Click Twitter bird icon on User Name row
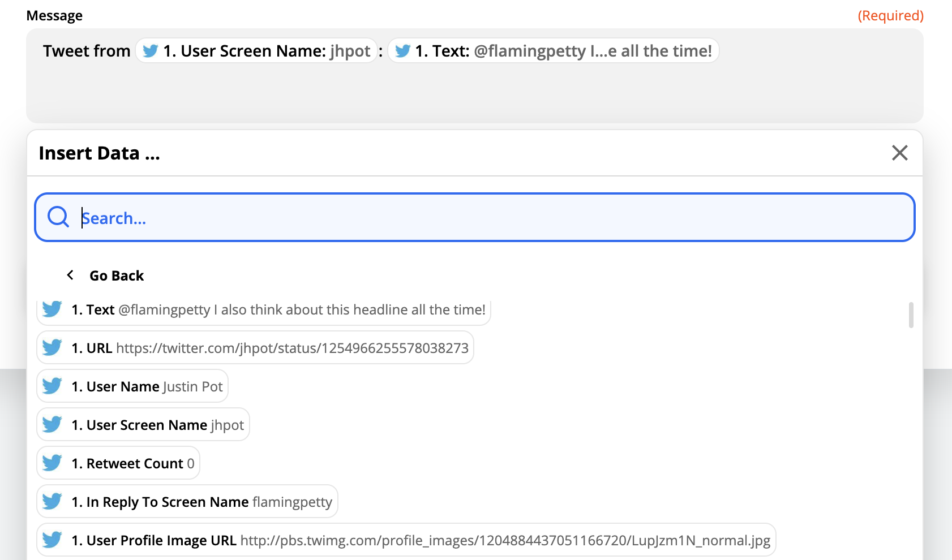The image size is (952, 560). 52,386
